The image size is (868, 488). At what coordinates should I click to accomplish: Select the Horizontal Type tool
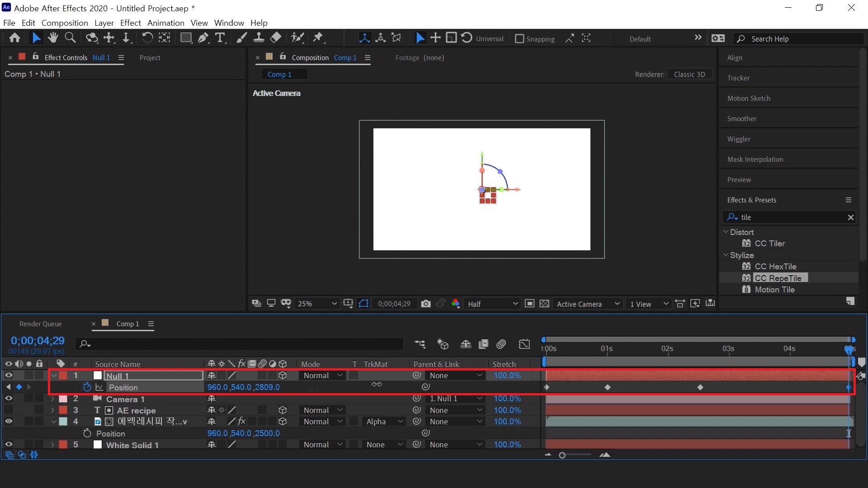[220, 38]
